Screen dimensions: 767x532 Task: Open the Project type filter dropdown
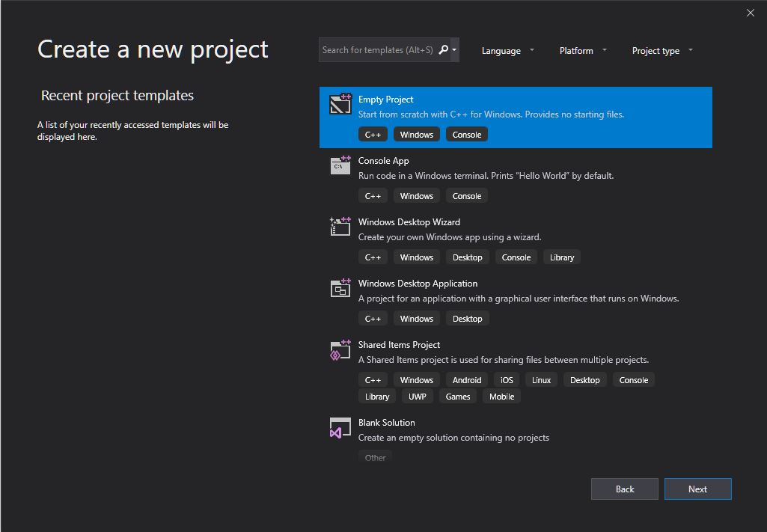tap(662, 50)
